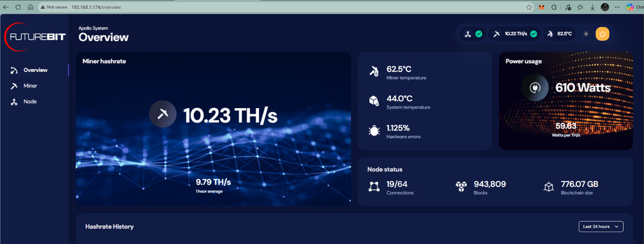Viewport: 644px width, 244px height.
Task: Open browser downloads
Action: tap(592, 7)
